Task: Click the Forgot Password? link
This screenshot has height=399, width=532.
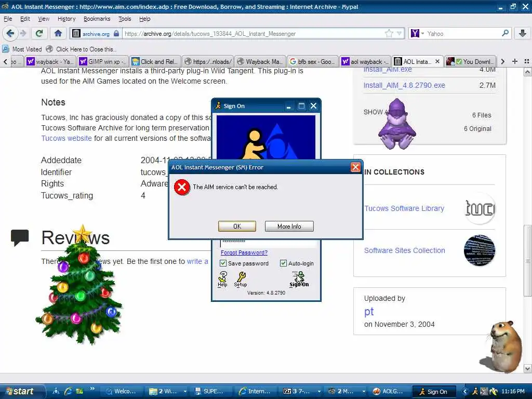Action: 244,252
